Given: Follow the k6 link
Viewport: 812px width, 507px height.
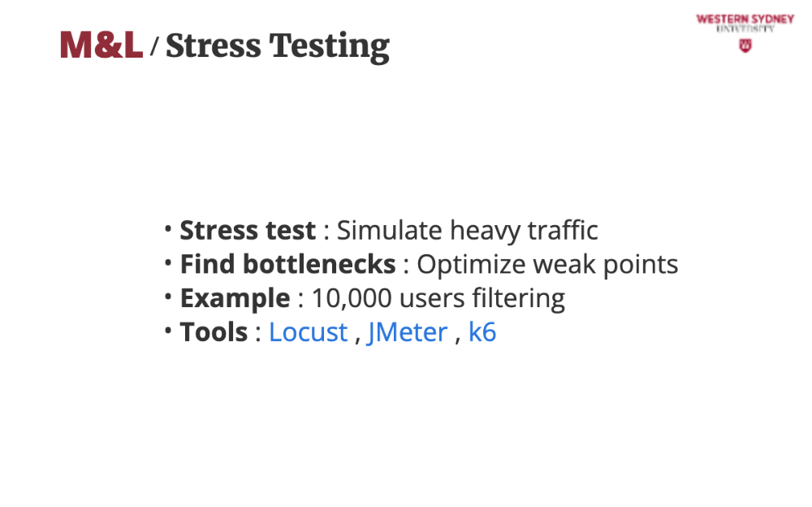Looking at the screenshot, I should click(x=482, y=332).
